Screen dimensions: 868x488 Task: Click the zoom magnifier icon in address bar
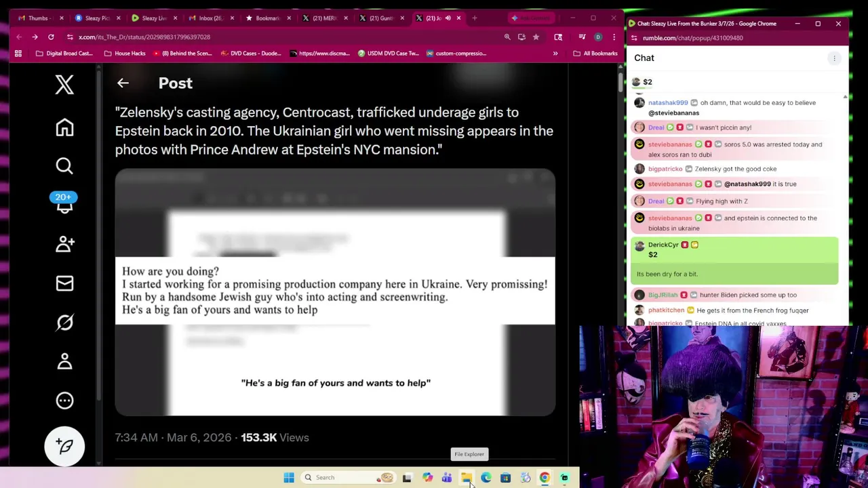click(507, 37)
